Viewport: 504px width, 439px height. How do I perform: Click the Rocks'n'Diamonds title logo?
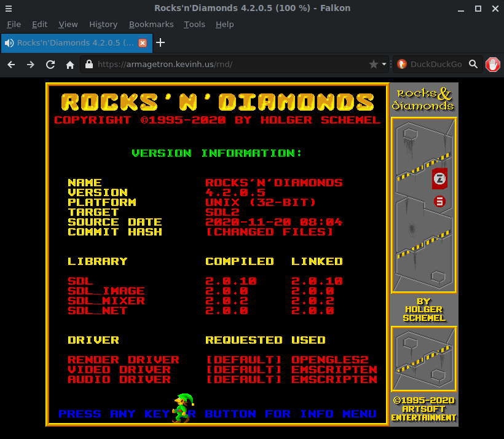point(218,102)
